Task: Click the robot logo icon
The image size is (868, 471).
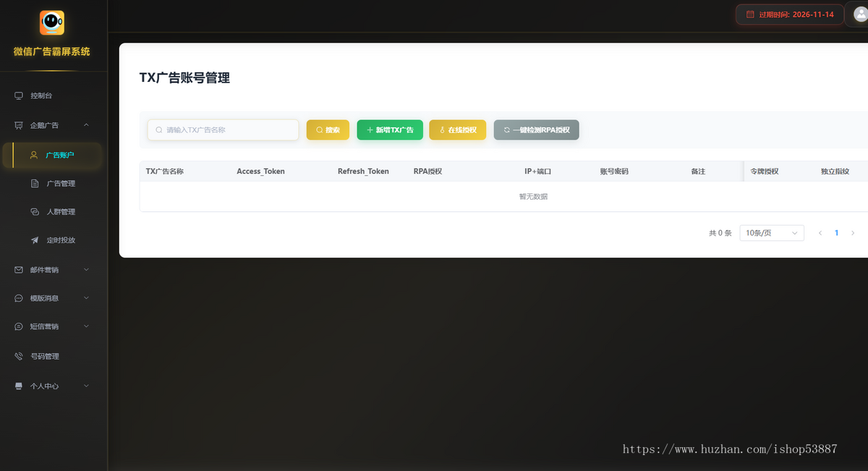Action: coord(52,23)
